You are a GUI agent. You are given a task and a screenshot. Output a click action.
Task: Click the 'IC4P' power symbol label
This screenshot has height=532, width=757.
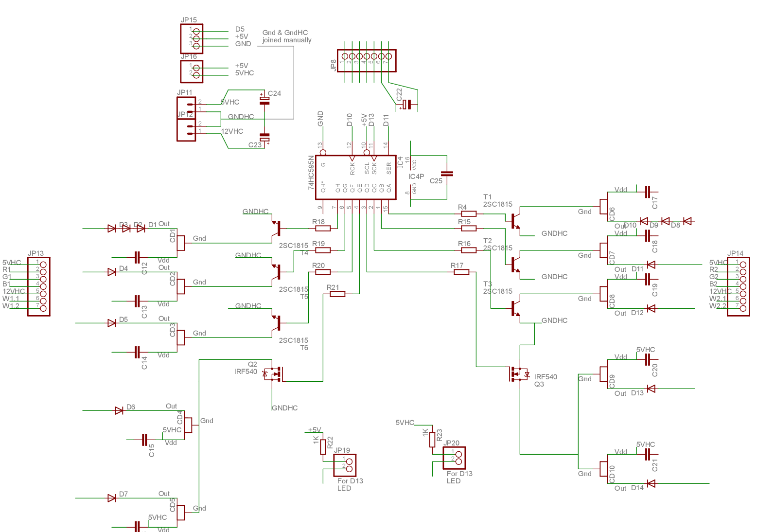click(x=416, y=177)
